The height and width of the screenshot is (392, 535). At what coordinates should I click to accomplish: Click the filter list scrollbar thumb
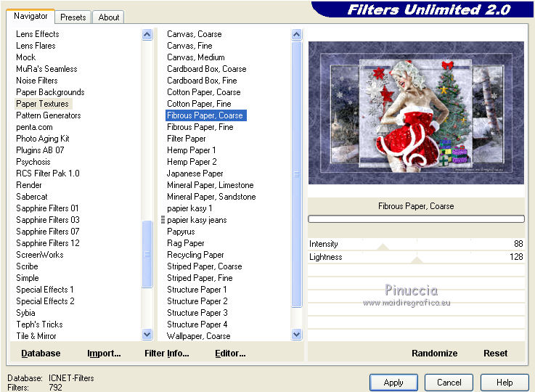click(296, 174)
